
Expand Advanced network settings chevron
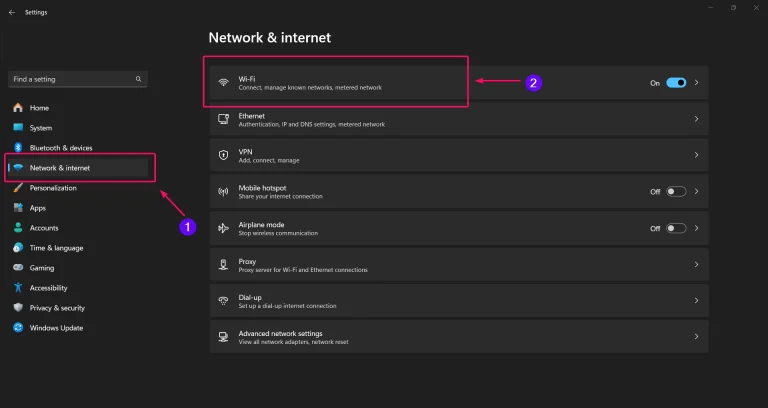tap(696, 336)
